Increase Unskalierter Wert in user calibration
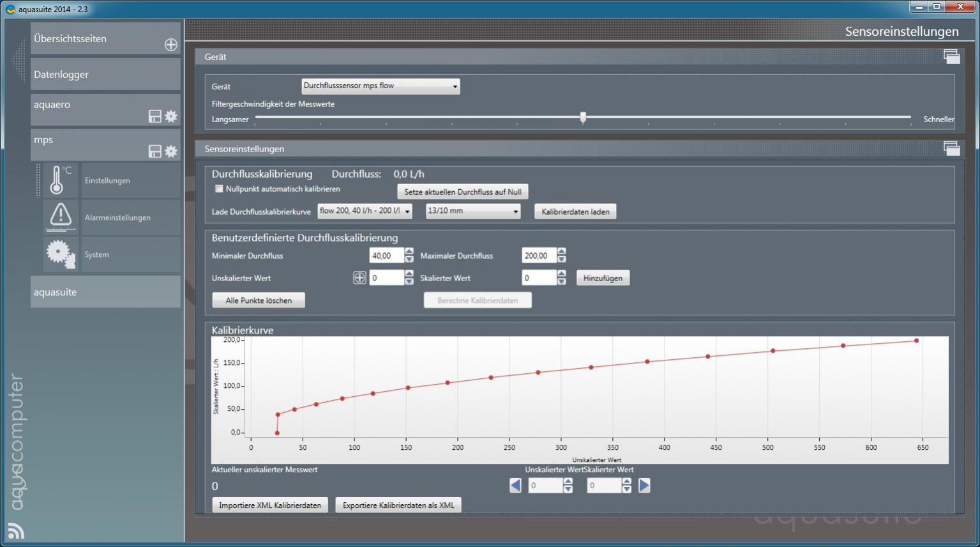The image size is (980, 547). 409,274
